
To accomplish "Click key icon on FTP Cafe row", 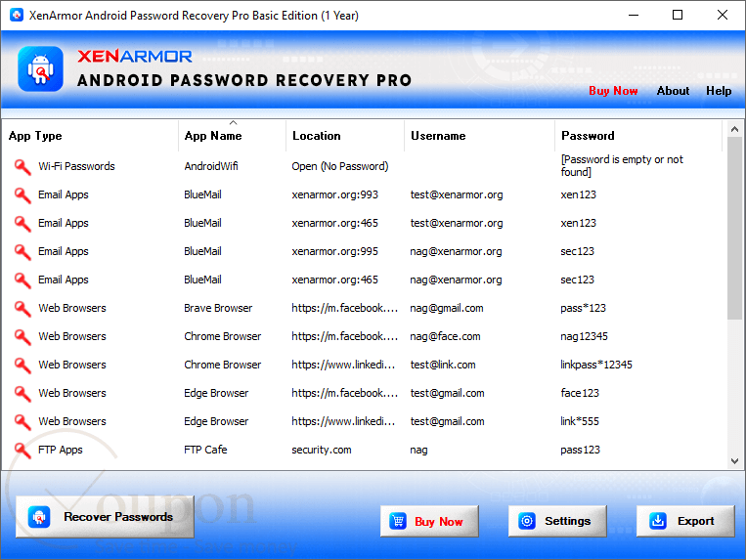I will click(x=22, y=450).
